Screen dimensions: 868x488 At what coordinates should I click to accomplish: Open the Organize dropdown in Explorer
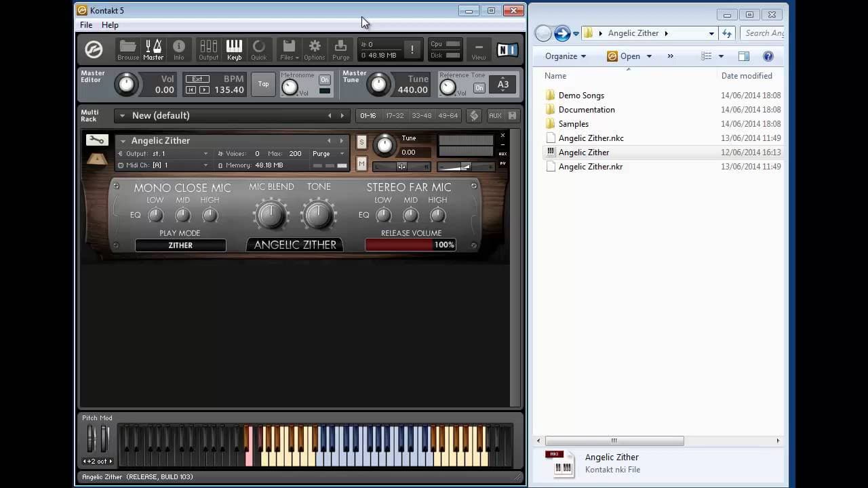566,56
